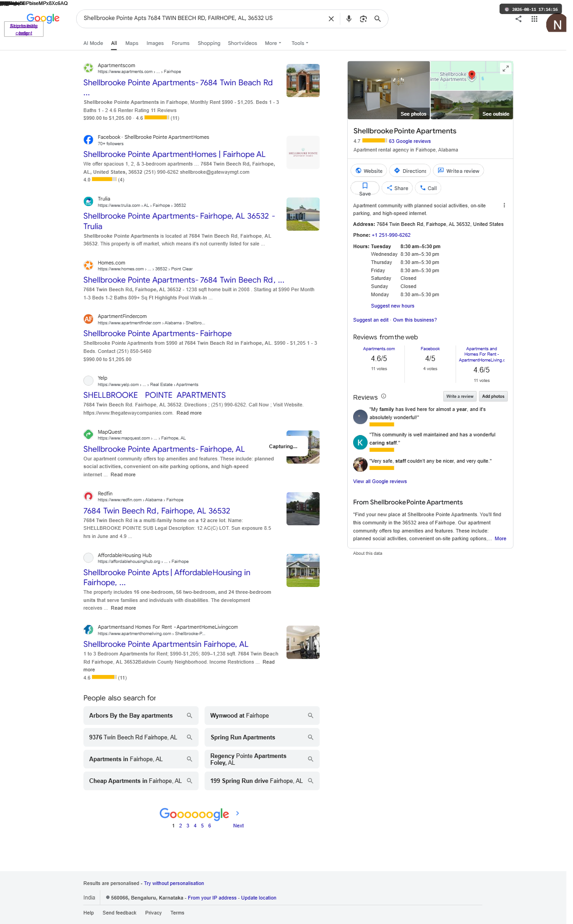Image resolution: width=573 pixels, height=924 pixels.
Task: Go to Google home via logo
Action: click(43, 18)
